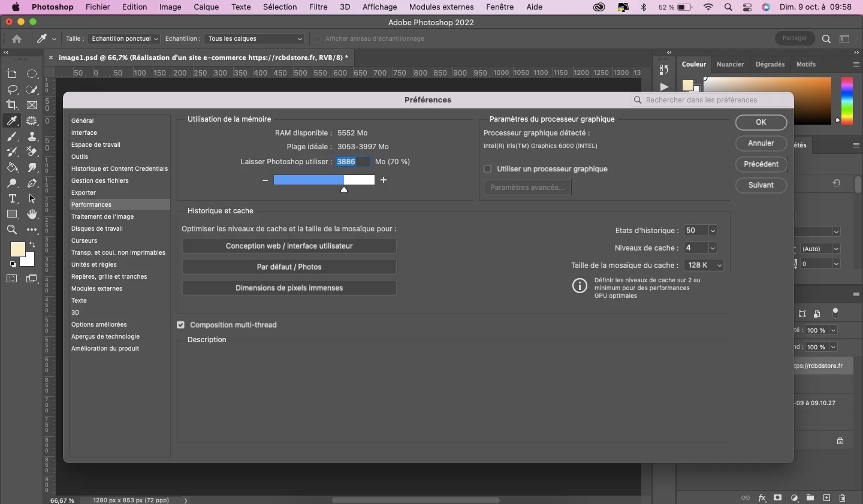This screenshot has height=504, width=863.
Task: Select the Quick Selection tool
Action: click(x=32, y=90)
